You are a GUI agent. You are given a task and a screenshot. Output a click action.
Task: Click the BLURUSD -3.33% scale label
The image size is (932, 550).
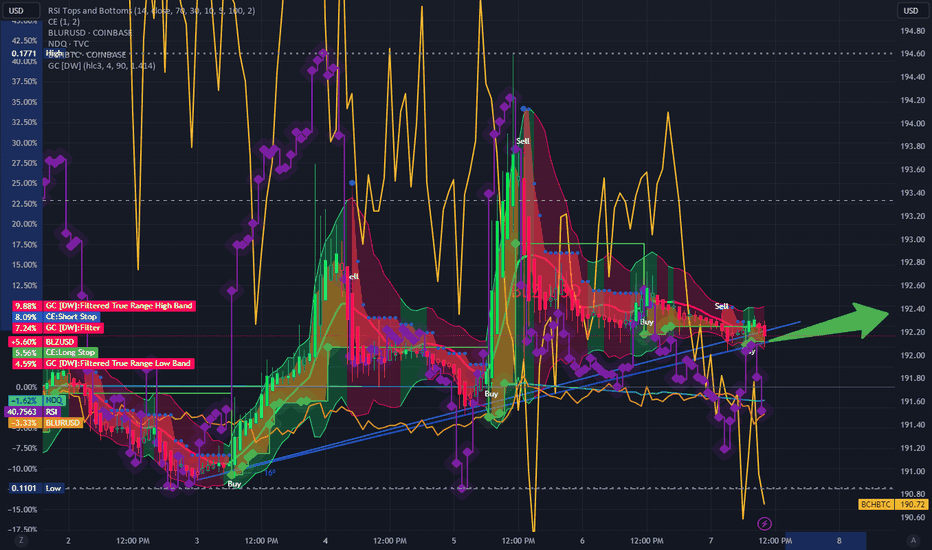[x=45, y=423]
